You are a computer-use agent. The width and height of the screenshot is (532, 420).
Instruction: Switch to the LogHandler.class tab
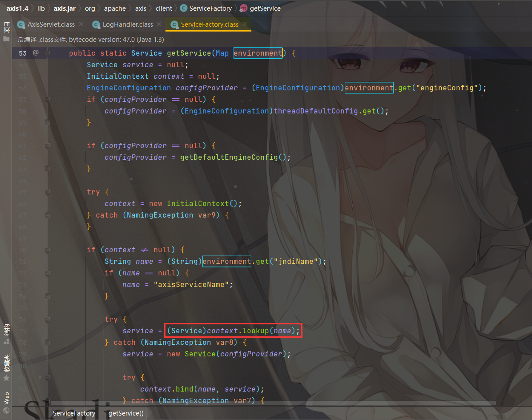coord(128,24)
